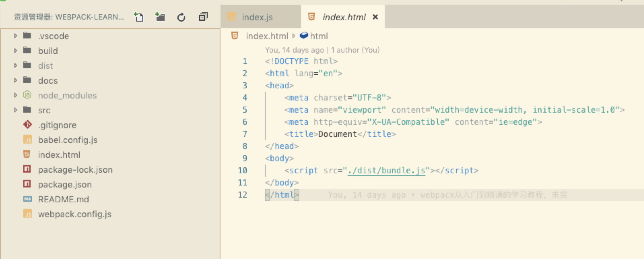The height and width of the screenshot is (259, 644).
Task: Click the "viewport" name value on line 5
Action: coord(362,110)
